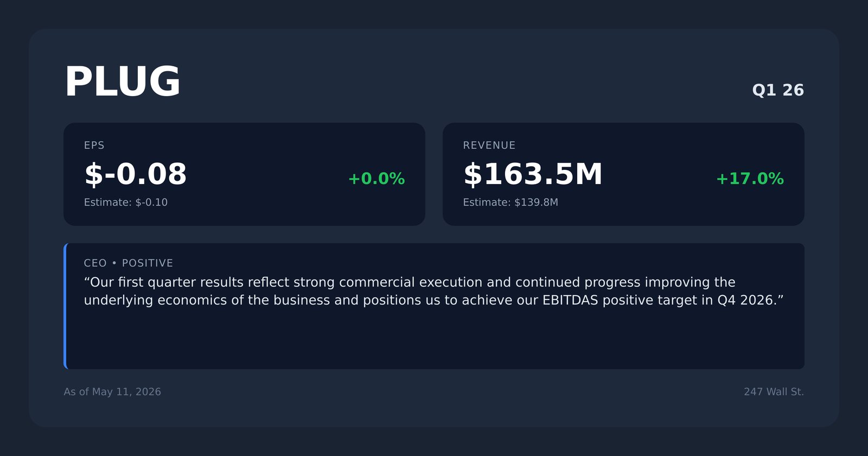Viewport: 868px width, 456px height.
Task: Open the 247 Wall St. source credit
Action: 774,392
